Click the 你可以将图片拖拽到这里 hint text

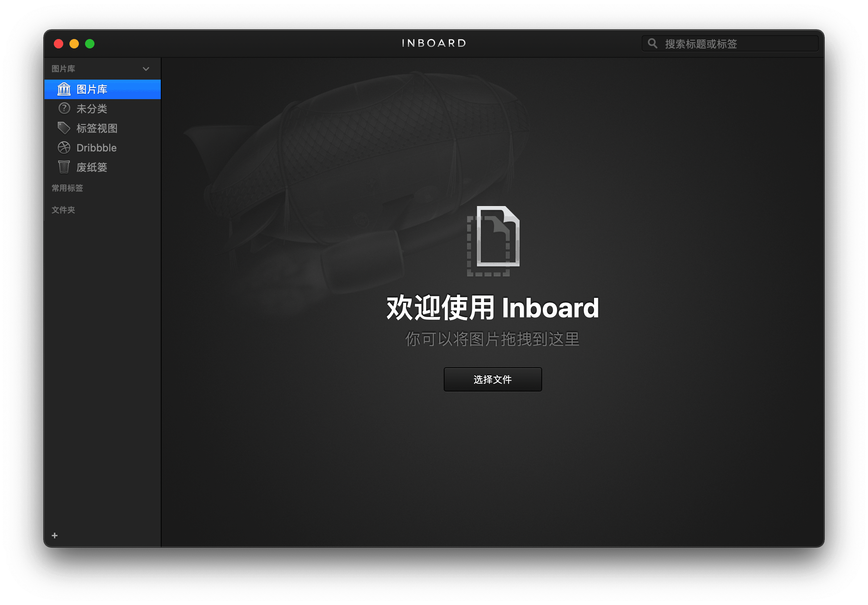pos(493,339)
